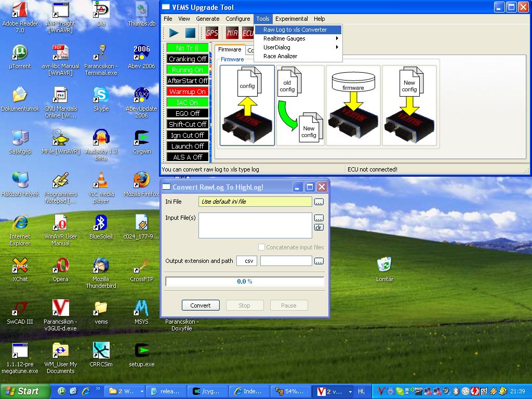
Task: Expand the UserDialog submenu
Action: 298,47
